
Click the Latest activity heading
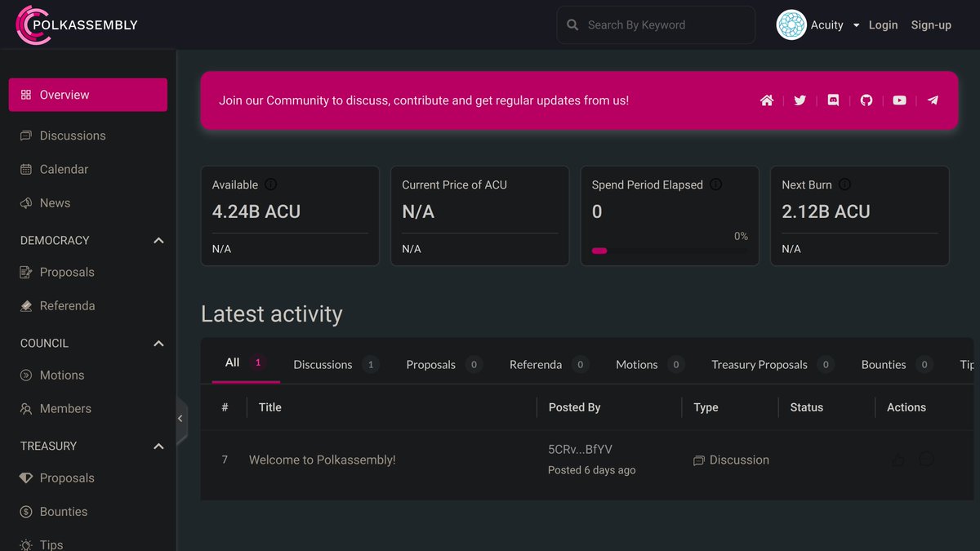pyautogui.click(x=271, y=314)
